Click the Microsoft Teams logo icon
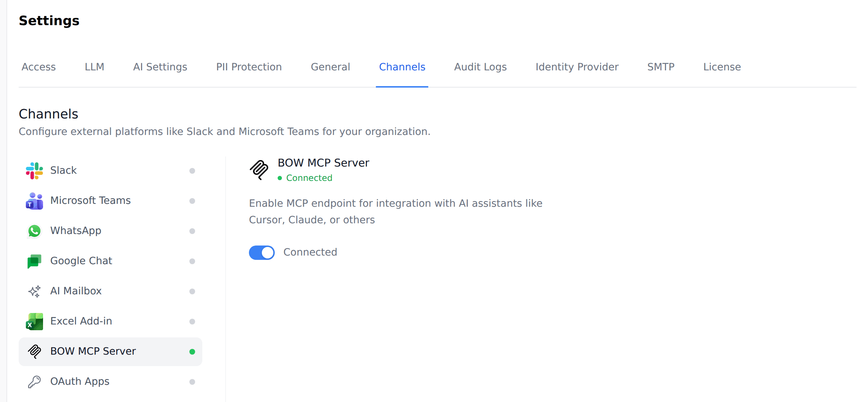Viewport: 868px width, 402px height. pos(34,201)
